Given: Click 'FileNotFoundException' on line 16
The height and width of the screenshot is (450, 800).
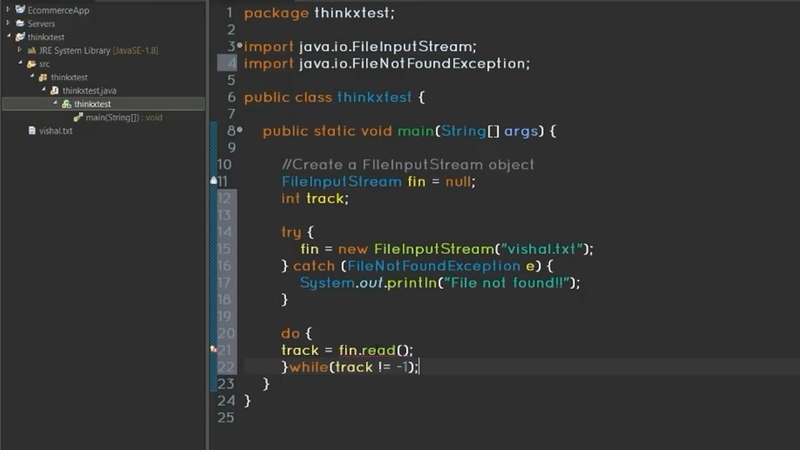Looking at the screenshot, I should [434, 266].
